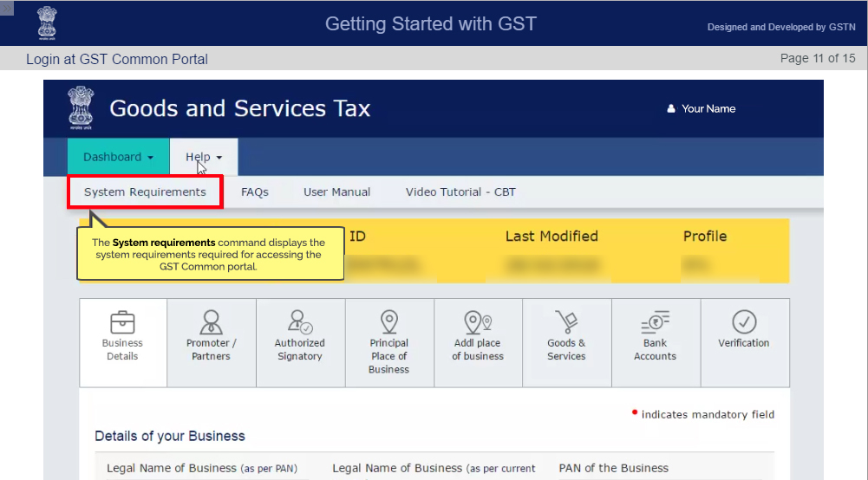
Task: Click the national emblem in top header
Action: [47, 23]
